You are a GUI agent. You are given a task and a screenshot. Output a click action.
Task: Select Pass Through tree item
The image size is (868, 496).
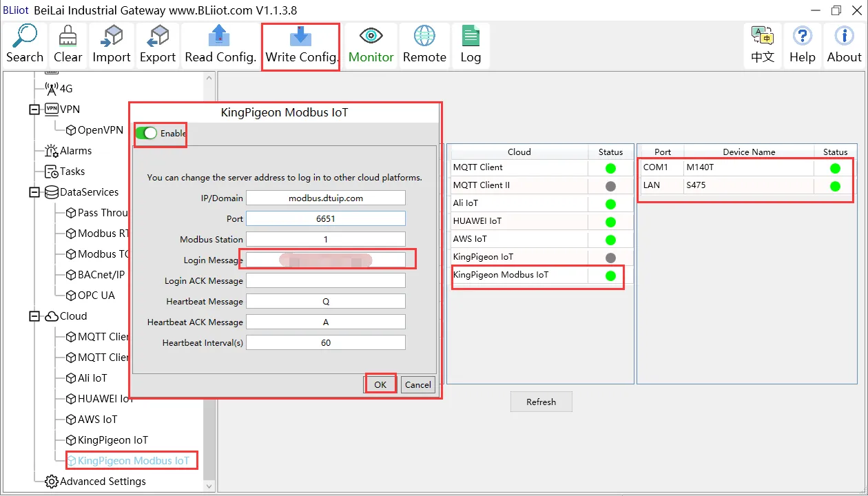pyautogui.click(x=97, y=213)
